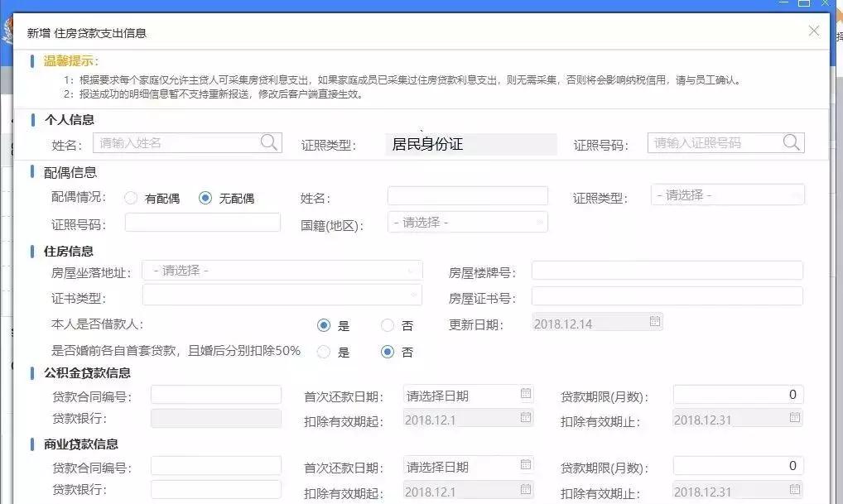Screen dimensions: 843x504
Task: Open the calendar for 商业贷款 首次还款日期
Action: [x=525, y=465]
